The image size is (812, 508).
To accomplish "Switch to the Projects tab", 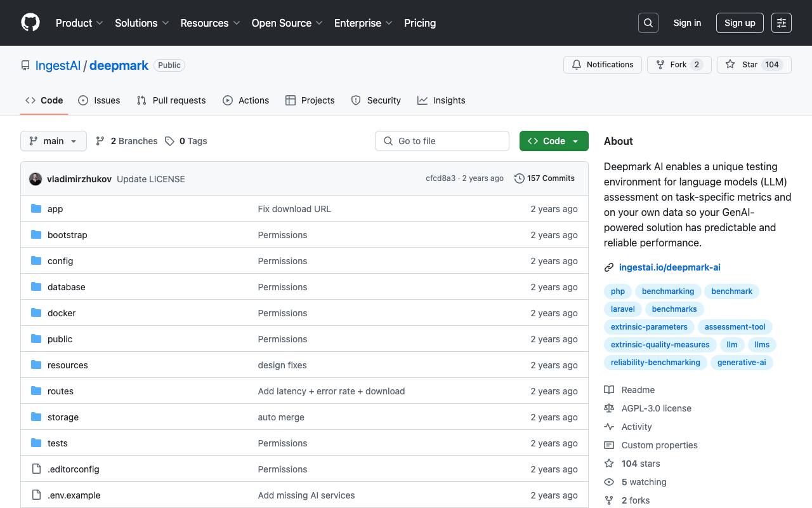I will tap(310, 100).
